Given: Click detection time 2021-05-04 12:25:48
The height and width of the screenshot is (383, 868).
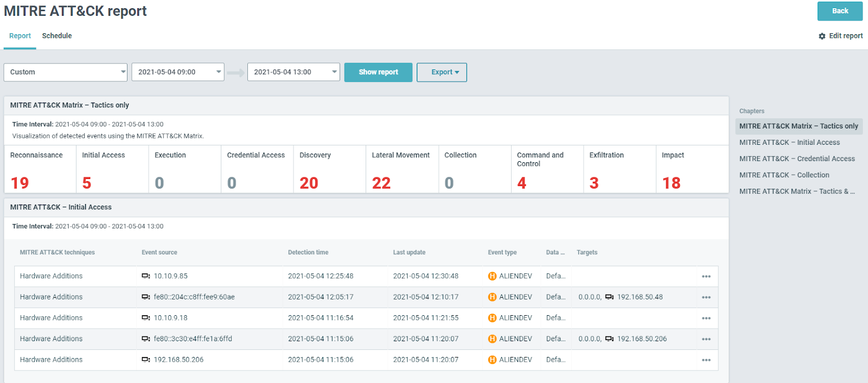Looking at the screenshot, I should 321,276.
